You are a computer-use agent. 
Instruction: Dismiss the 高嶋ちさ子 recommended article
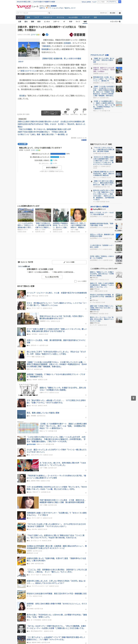click(x=85, y=232)
